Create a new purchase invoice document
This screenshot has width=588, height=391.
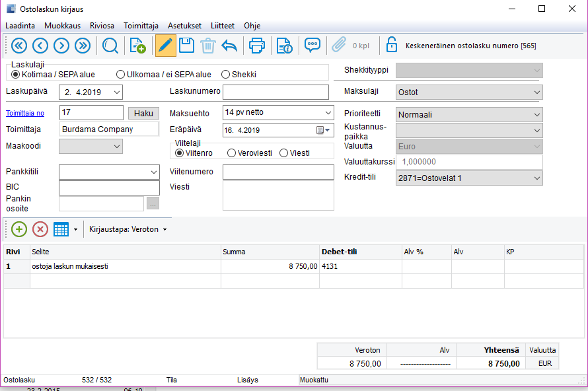137,46
